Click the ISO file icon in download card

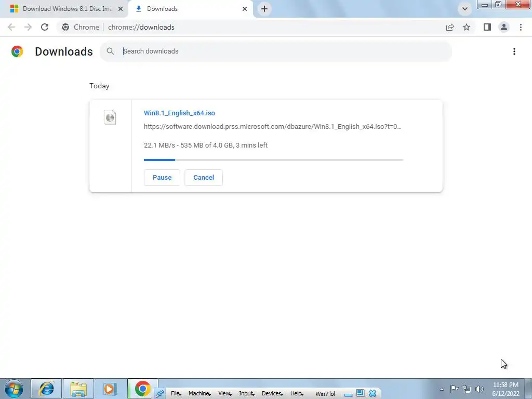110,117
